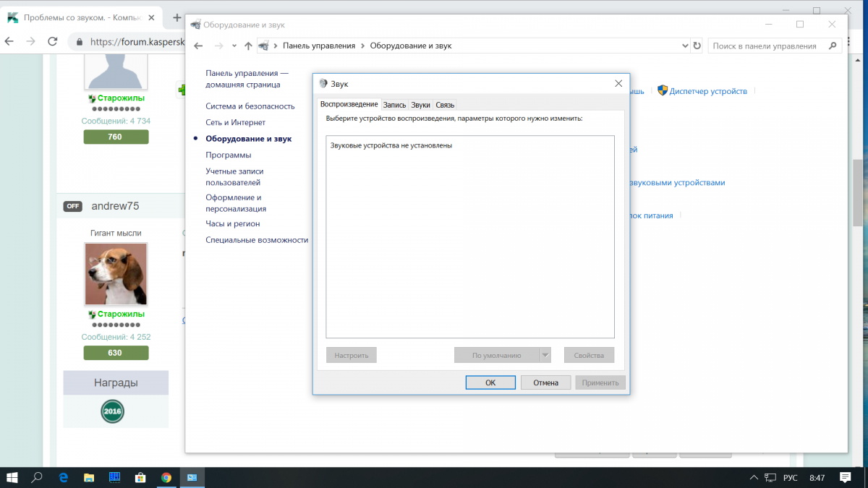
Task: Open the Action Center notifications icon
Action: pyautogui.click(x=845, y=477)
